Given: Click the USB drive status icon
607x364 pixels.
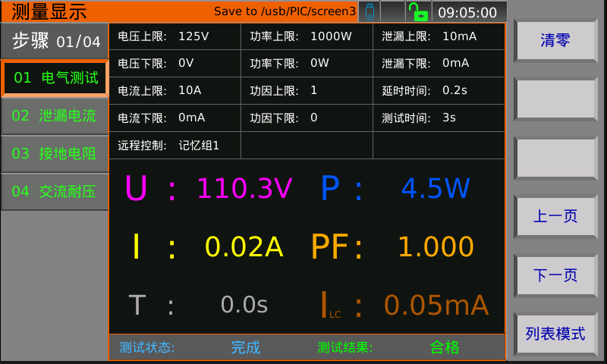Looking at the screenshot, I should [369, 11].
